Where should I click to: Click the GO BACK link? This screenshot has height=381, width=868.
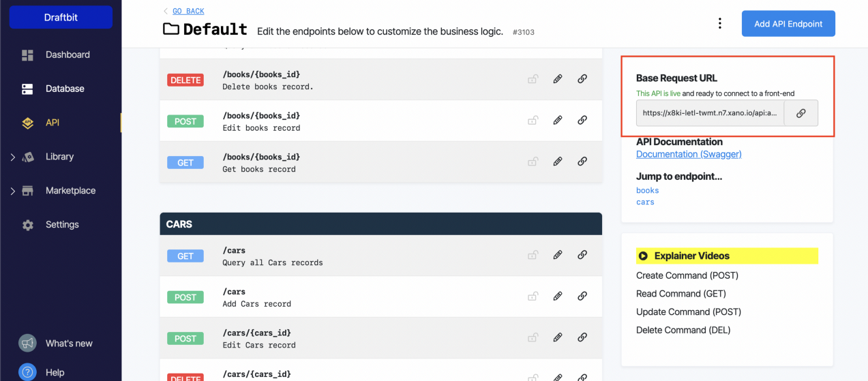point(188,11)
